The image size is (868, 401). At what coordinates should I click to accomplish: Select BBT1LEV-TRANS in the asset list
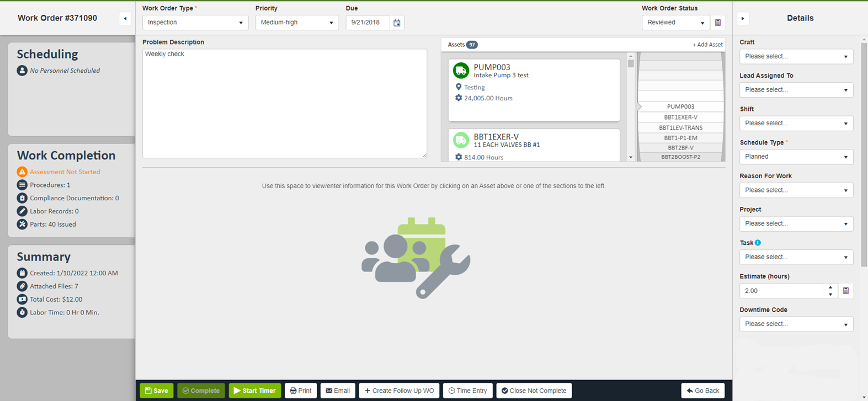tap(680, 127)
